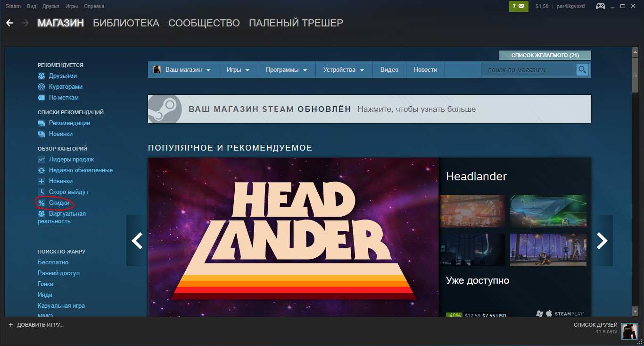Open the Игры menu in menu bar
The height and width of the screenshot is (346, 644).
point(72,6)
